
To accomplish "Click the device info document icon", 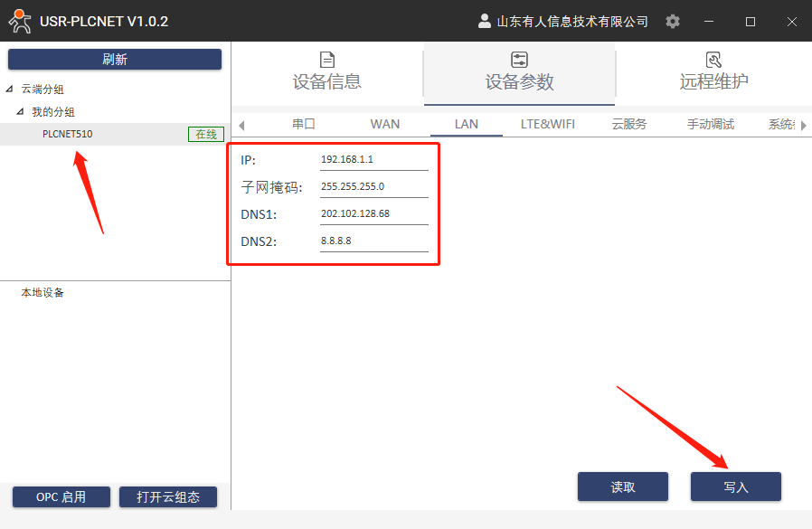I will (x=327, y=60).
